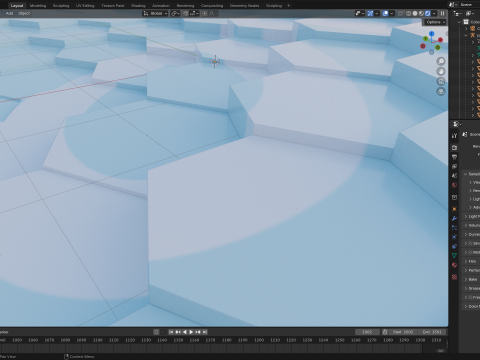This screenshot has height=360, width=480.
Task: Click the current frame number field
Action: click(367, 332)
